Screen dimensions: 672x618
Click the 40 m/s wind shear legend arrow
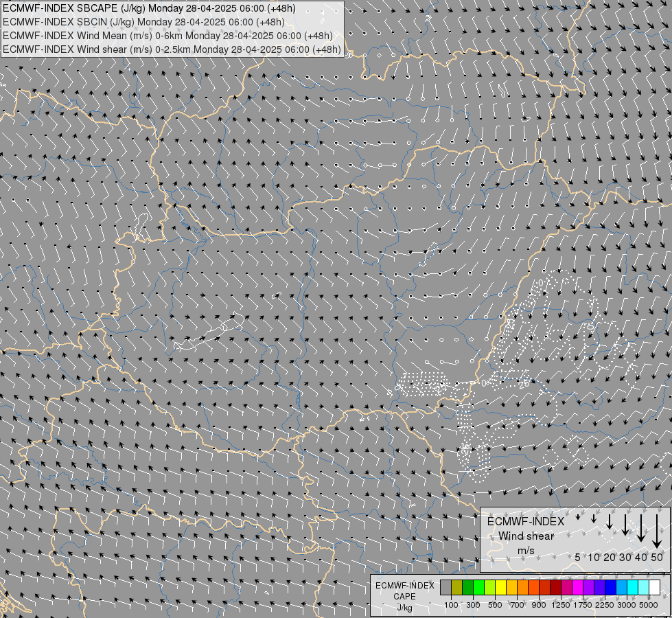coord(641,528)
